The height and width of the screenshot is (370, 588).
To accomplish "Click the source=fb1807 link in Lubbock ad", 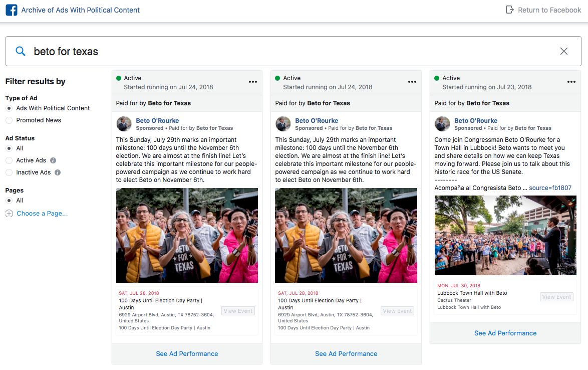I will pyautogui.click(x=550, y=188).
